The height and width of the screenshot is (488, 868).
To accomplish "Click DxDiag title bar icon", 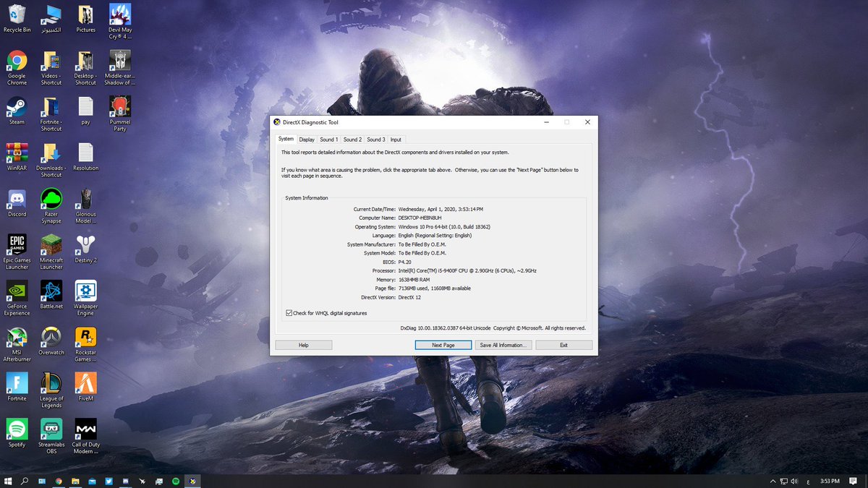I will pos(277,122).
